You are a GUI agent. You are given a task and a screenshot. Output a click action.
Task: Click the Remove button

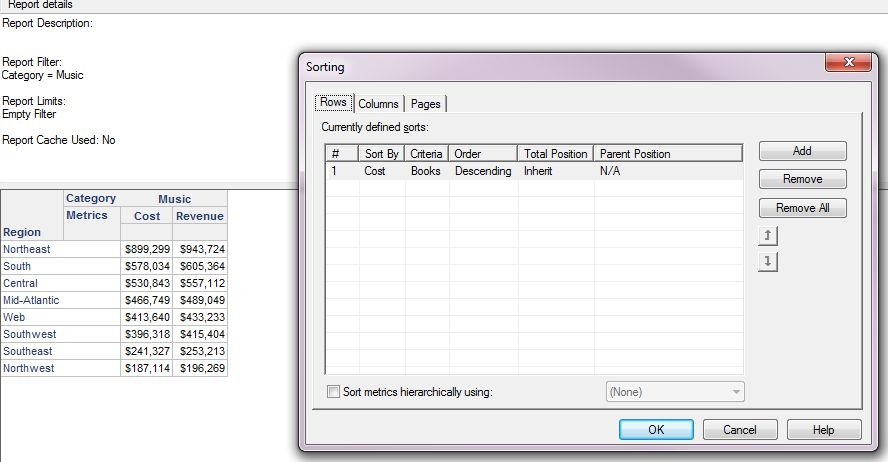coord(802,179)
